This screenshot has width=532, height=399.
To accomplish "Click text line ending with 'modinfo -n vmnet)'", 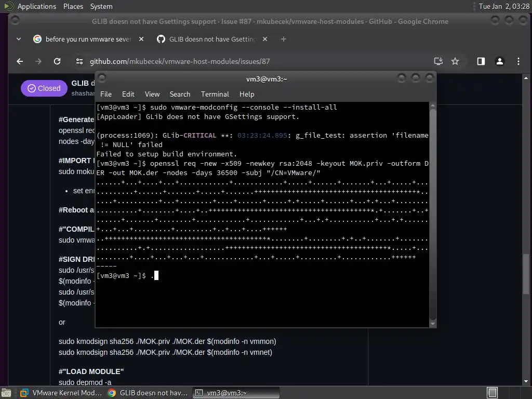I will (165, 352).
